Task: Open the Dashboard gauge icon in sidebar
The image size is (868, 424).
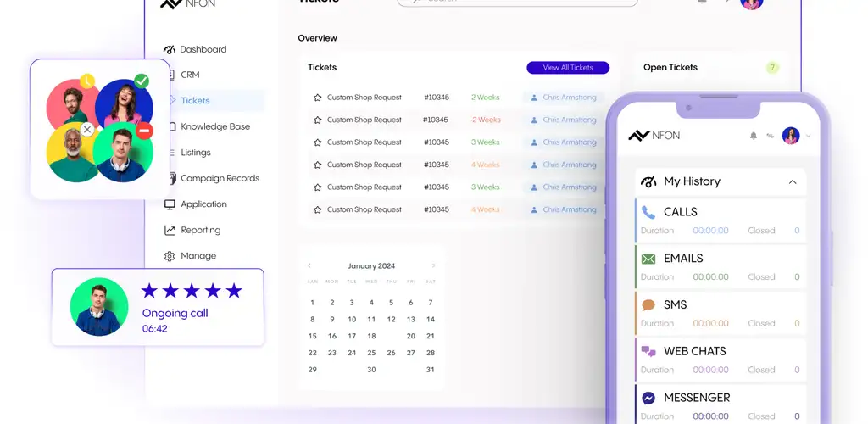Action: (170, 49)
